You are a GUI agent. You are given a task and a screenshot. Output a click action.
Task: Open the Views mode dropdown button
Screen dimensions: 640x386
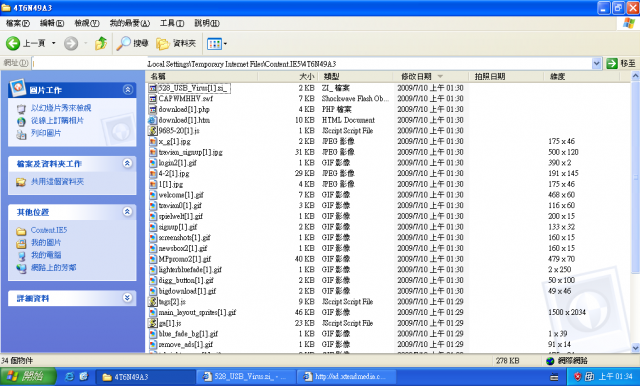216,43
